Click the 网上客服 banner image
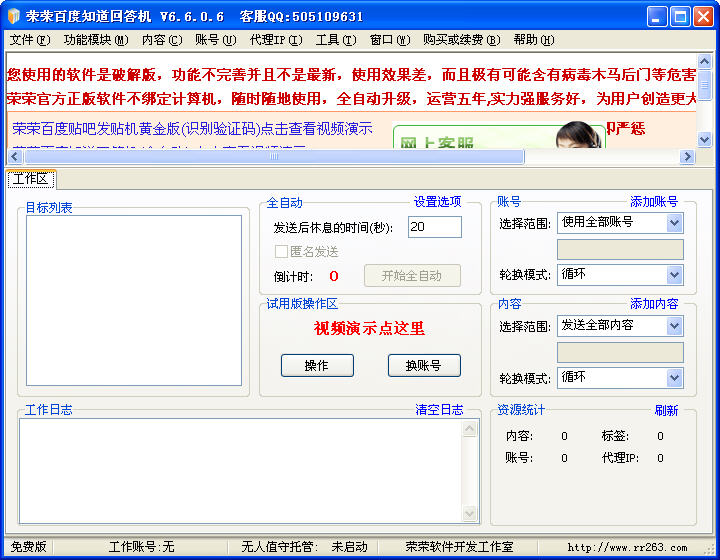720x560 pixels. [499, 135]
